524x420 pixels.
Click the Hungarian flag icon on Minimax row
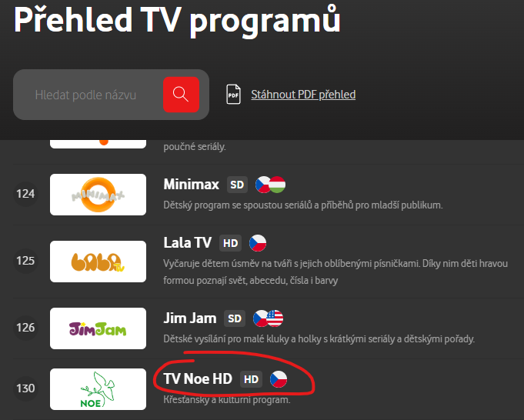tap(278, 185)
